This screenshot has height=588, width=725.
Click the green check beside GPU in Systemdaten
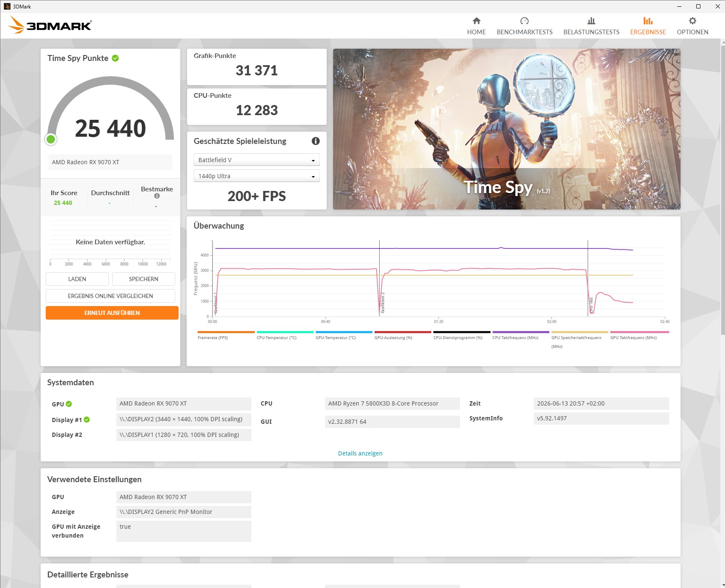[69, 404]
